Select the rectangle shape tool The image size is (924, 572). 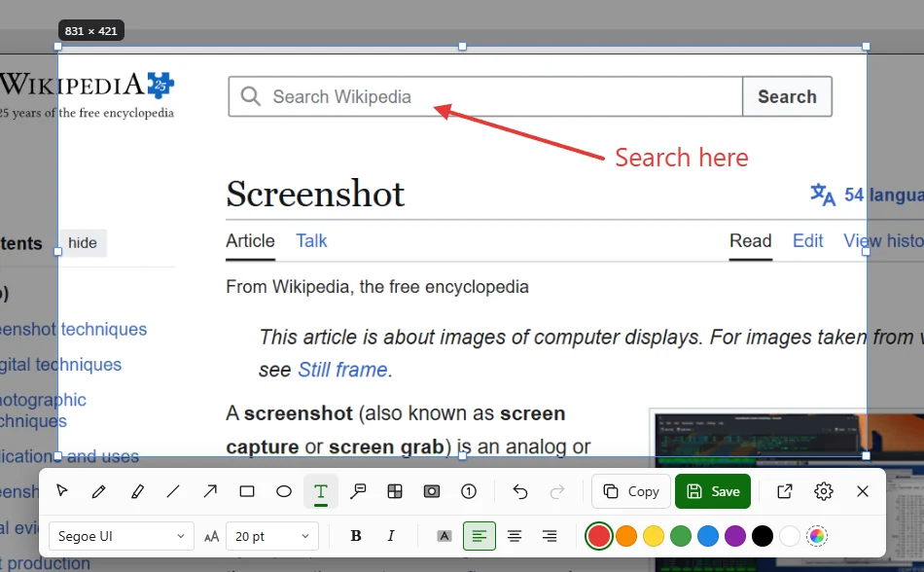click(x=247, y=491)
